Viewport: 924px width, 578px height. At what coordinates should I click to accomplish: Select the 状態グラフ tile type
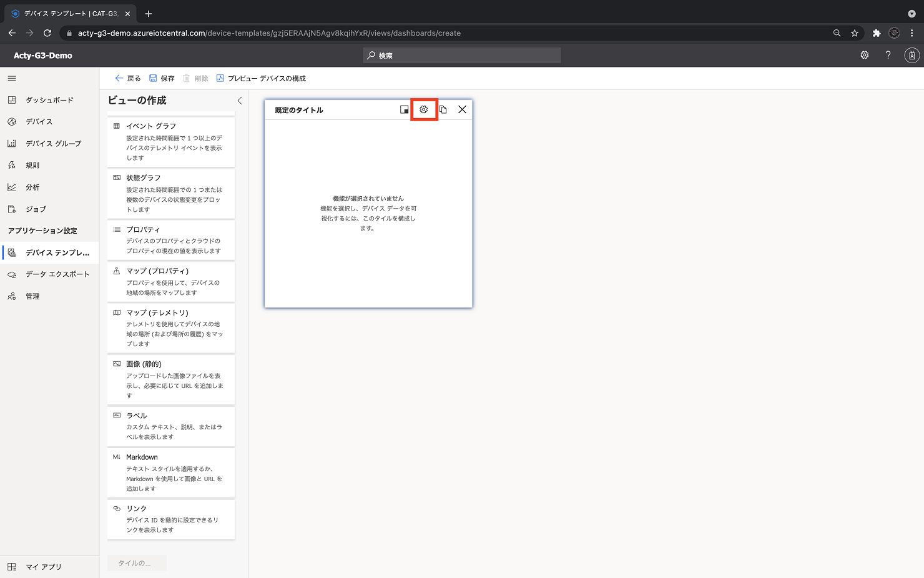(x=171, y=193)
